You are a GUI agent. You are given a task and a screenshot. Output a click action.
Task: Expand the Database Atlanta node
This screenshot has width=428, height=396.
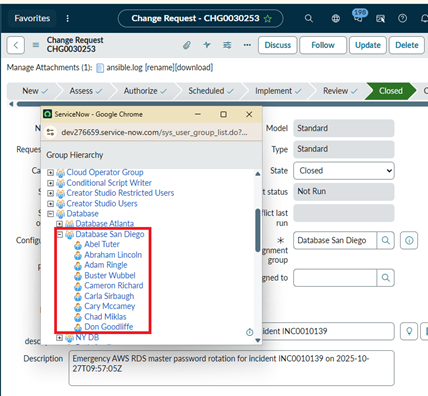point(59,224)
